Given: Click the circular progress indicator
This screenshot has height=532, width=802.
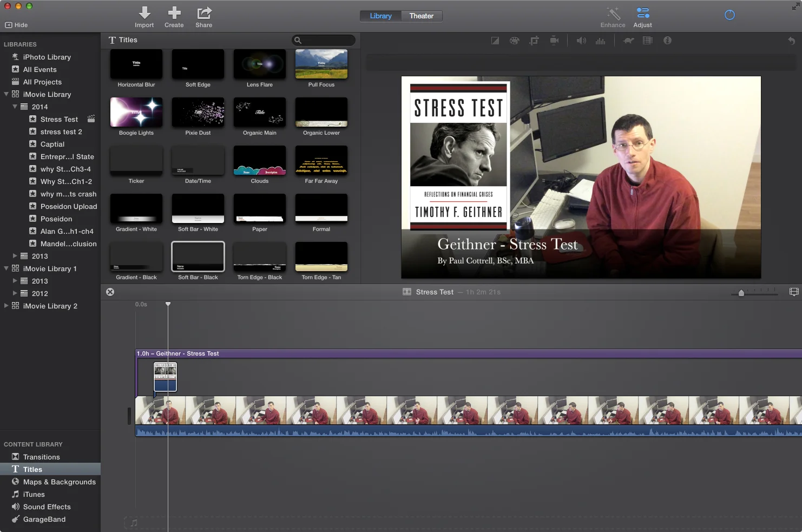Looking at the screenshot, I should [x=729, y=15].
